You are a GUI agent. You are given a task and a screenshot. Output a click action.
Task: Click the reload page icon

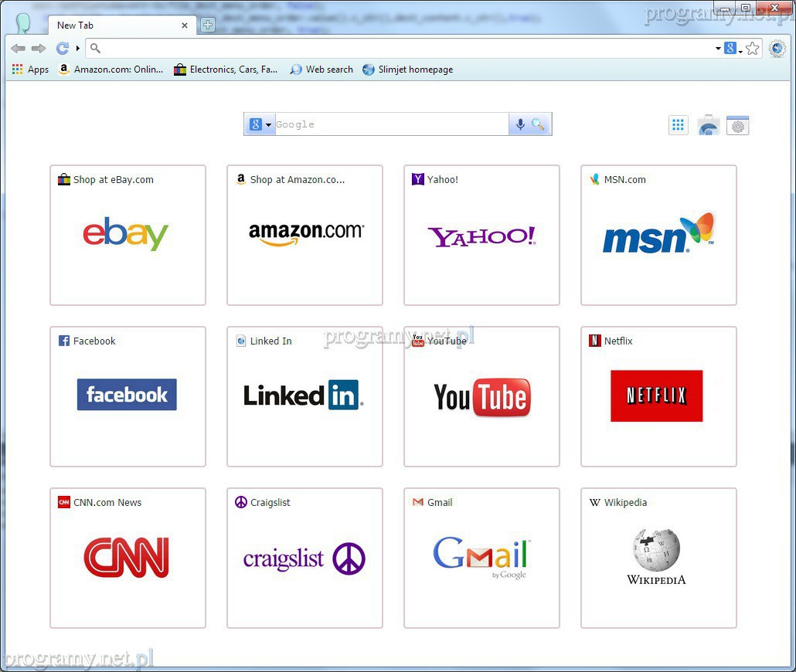click(62, 49)
